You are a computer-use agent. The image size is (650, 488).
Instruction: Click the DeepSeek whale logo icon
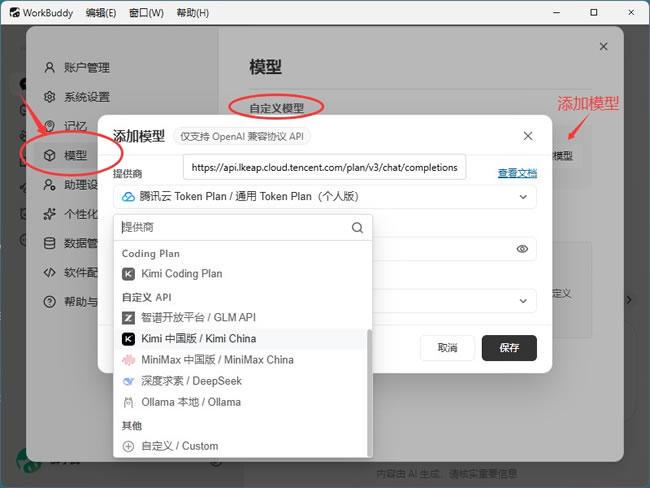click(128, 381)
